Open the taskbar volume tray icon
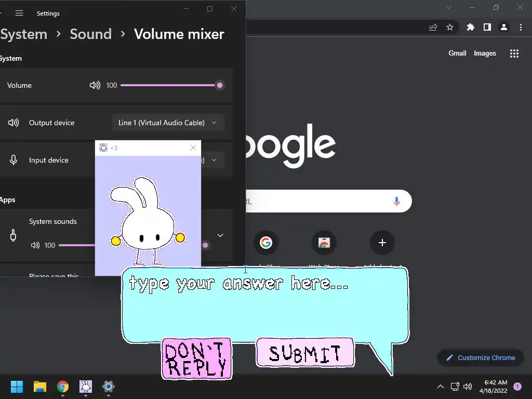 click(468, 387)
